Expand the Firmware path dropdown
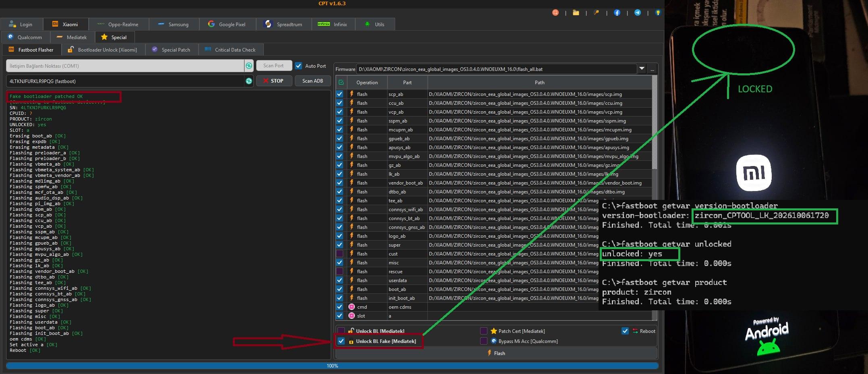The height and width of the screenshot is (374, 868). [x=642, y=69]
